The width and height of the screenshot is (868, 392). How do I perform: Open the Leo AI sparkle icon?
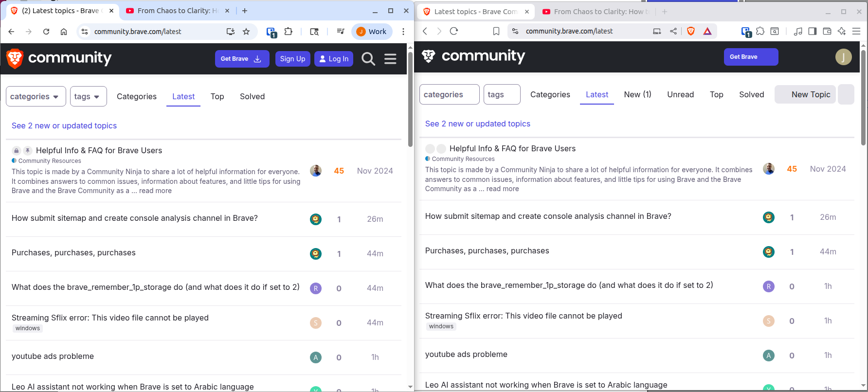point(842,31)
